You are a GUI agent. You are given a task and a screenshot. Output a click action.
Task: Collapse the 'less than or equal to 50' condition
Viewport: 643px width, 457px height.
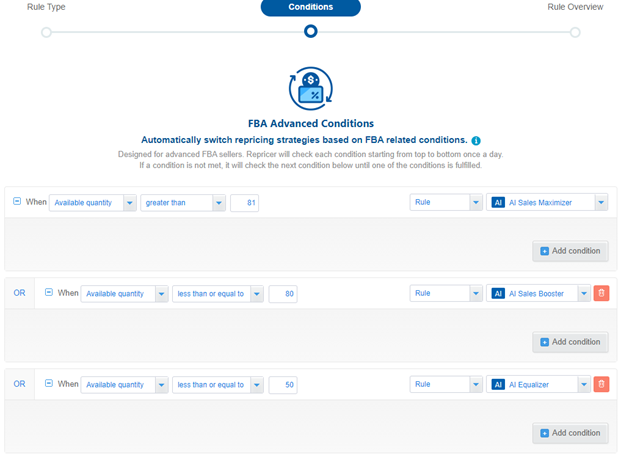tap(49, 383)
